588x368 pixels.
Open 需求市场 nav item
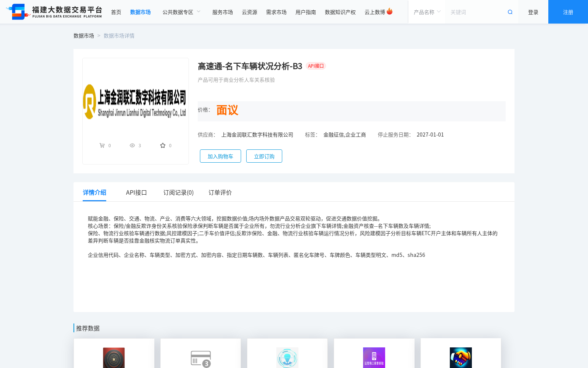click(x=276, y=12)
